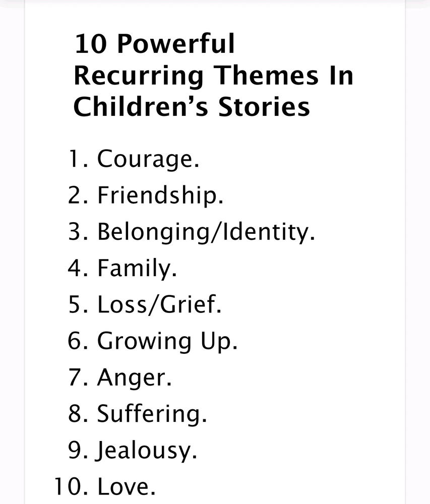Click the "Suffering." list entry

(x=152, y=414)
